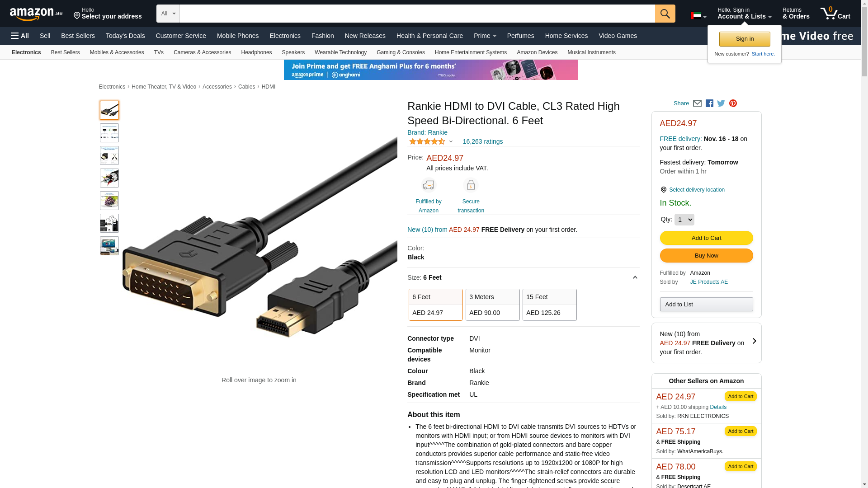Viewport: 868px width, 488px height.
Task: Open Today's Deals in navigation
Action: pyautogui.click(x=125, y=36)
